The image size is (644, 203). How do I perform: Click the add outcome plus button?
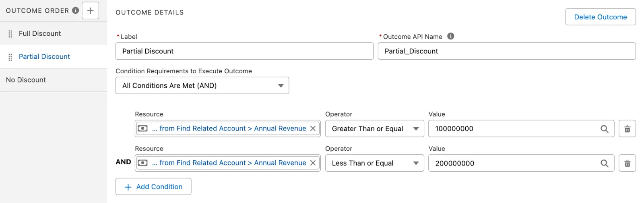pyautogui.click(x=90, y=11)
